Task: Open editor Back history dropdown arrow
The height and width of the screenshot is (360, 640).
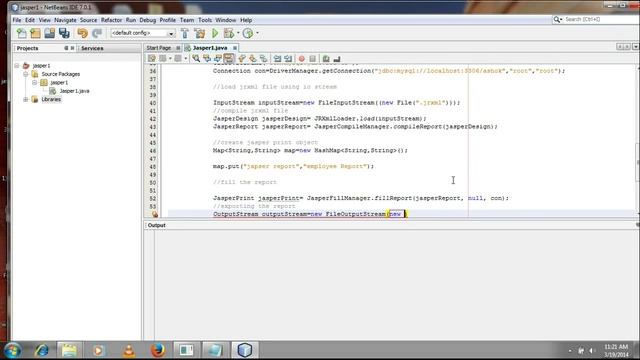Action: 170,58
